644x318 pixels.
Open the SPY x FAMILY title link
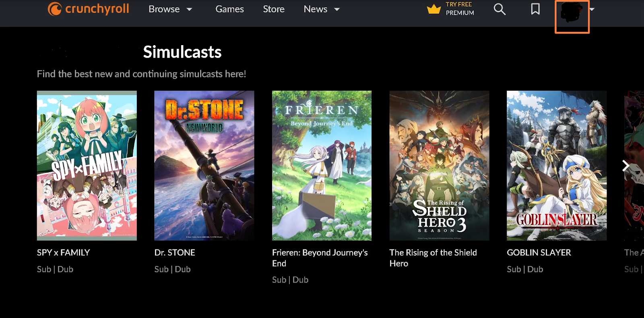click(x=64, y=252)
